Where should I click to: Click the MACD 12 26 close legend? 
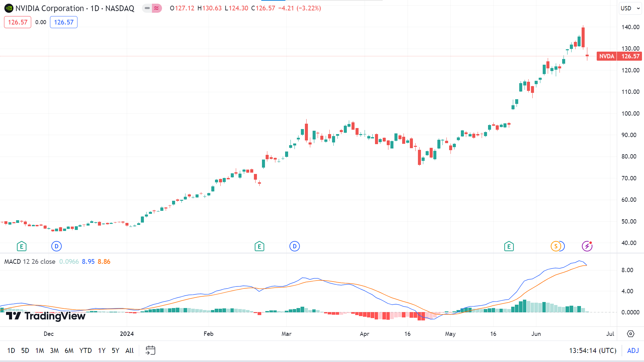[x=30, y=261]
